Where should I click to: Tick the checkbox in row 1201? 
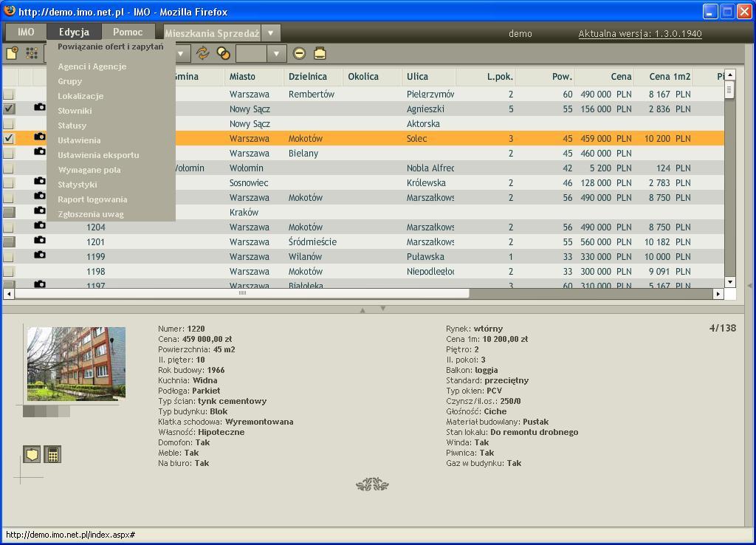[9, 242]
